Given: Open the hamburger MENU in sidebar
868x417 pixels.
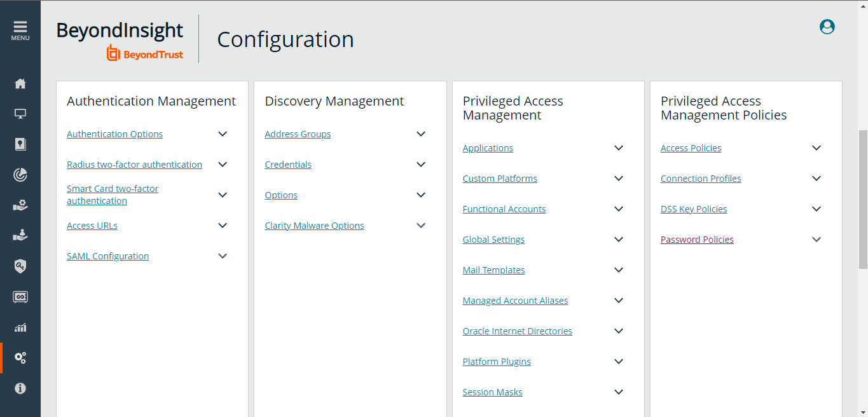Looking at the screenshot, I should pyautogui.click(x=20, y=30).
